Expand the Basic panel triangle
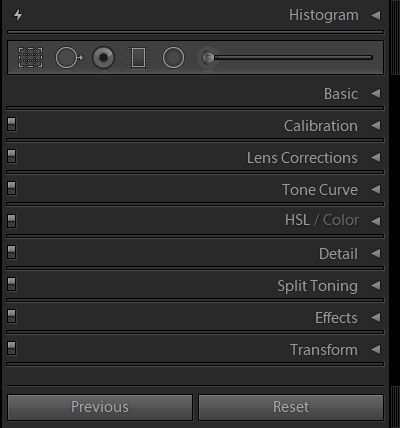 [x=376, y=94]
